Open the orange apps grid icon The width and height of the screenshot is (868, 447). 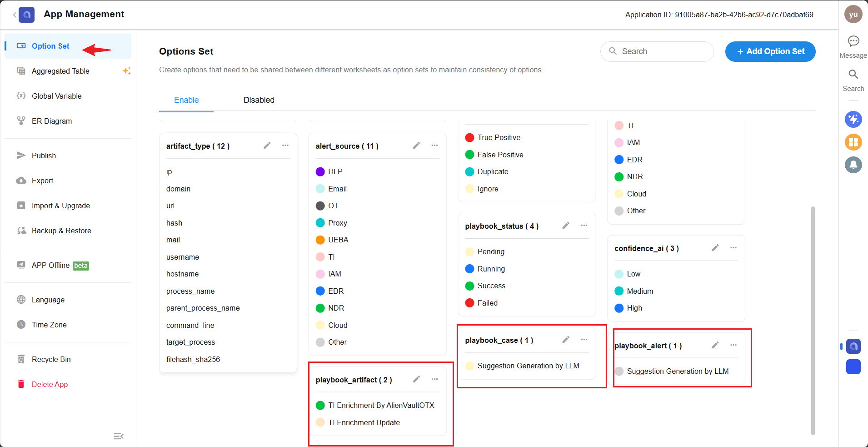point(853,142)
